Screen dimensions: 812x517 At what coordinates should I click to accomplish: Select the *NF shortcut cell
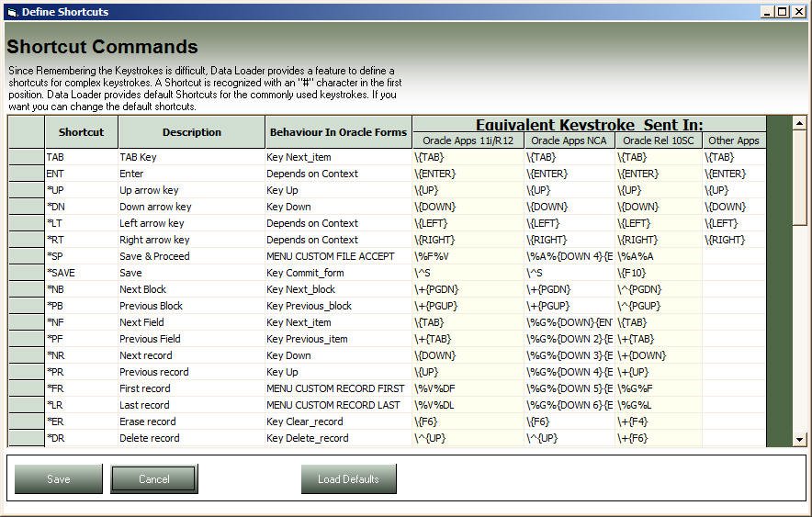click(82, 323)
